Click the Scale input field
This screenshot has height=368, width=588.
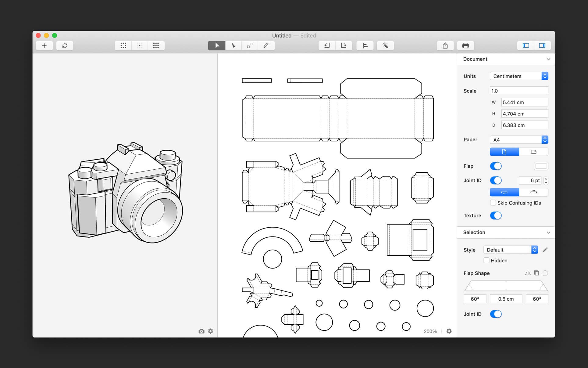tap(519, 90)
